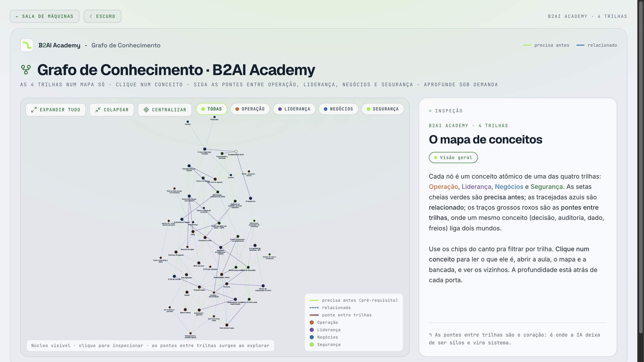Select the Onde seu dado vai parar · LGPD node
644x362 pixels.
(x=219, y=223)
